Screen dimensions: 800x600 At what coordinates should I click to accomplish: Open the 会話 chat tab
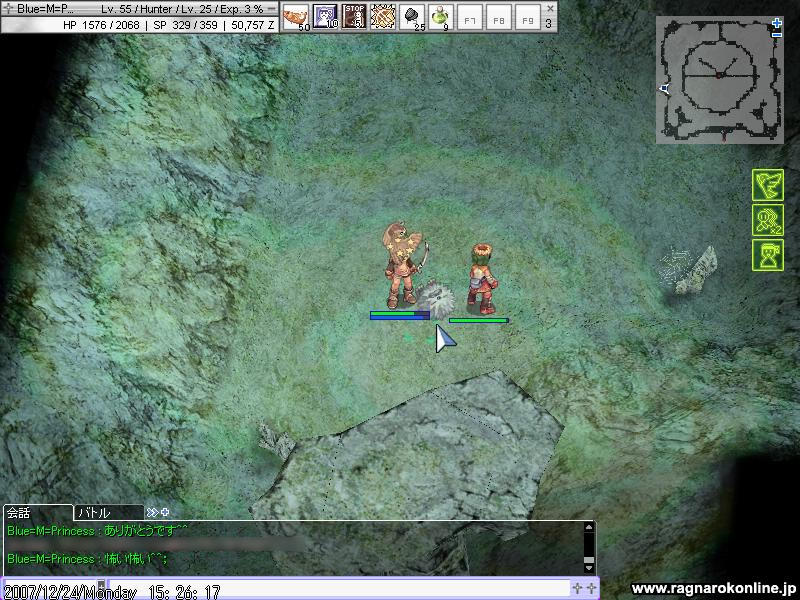tap(38, 512)
